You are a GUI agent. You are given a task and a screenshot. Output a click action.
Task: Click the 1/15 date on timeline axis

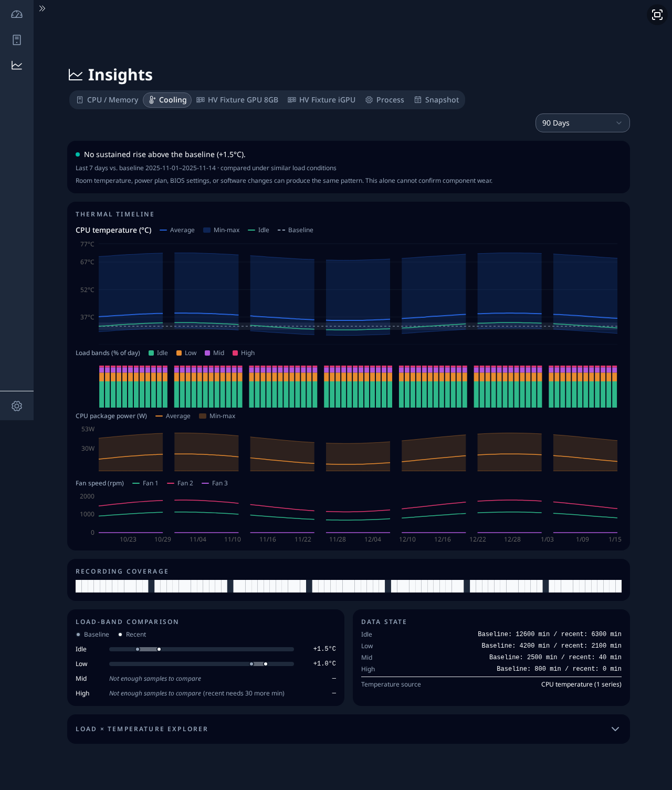click(x=615, y=539)
